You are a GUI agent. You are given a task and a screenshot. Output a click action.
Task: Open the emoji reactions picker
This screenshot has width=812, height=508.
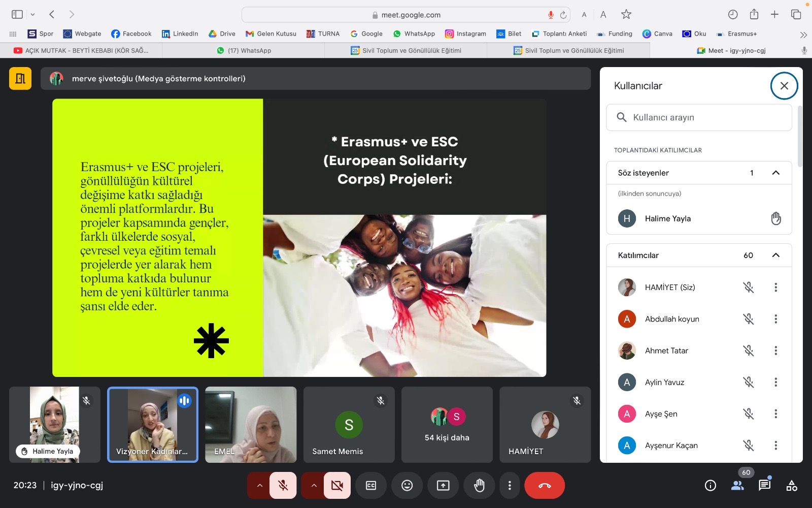point(407,486)
